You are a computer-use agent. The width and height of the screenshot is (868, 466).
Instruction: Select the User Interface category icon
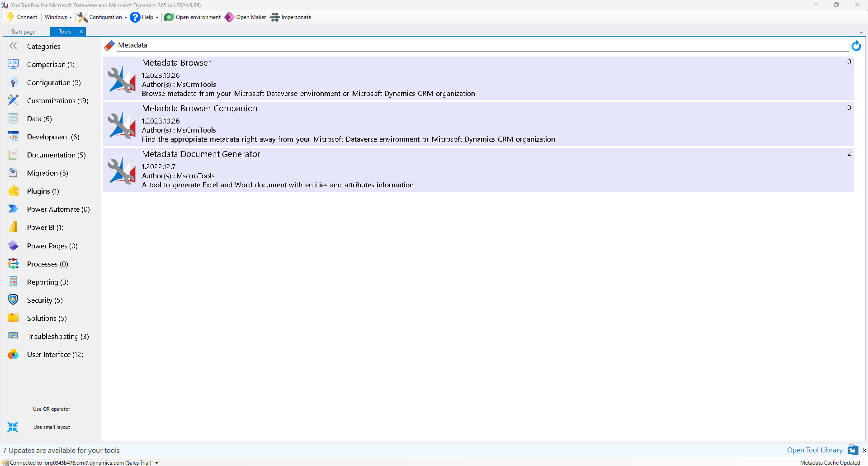pos(13,354)
